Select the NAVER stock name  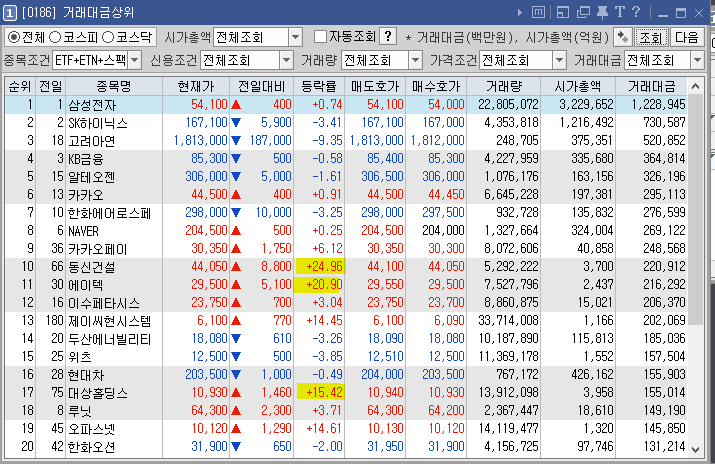pos(83,231)
